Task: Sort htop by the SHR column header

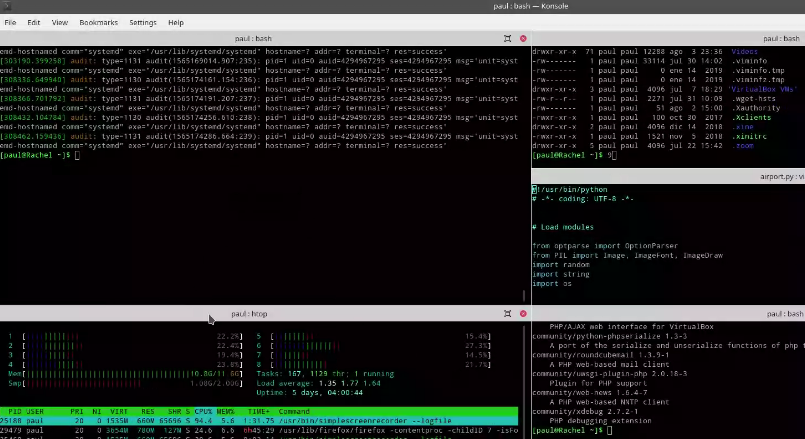Action: pos(175,411)
